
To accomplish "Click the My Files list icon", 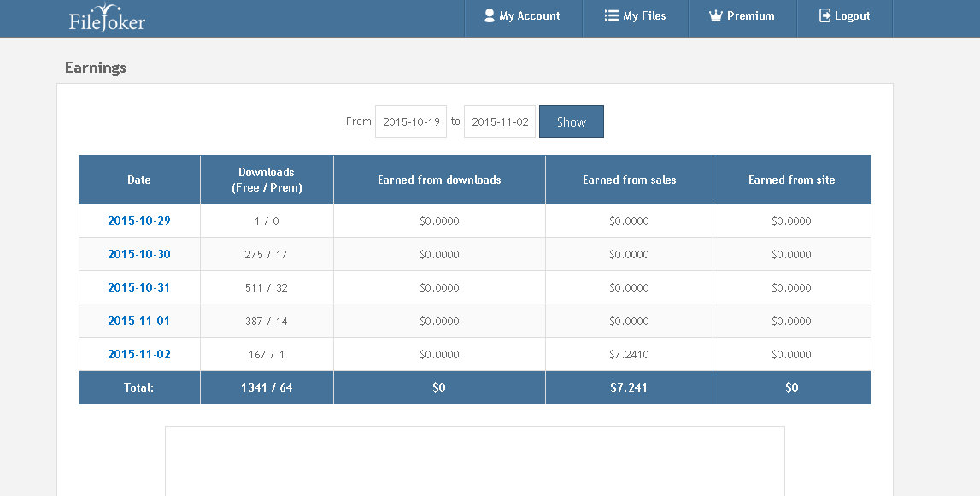I will point(611,15).
